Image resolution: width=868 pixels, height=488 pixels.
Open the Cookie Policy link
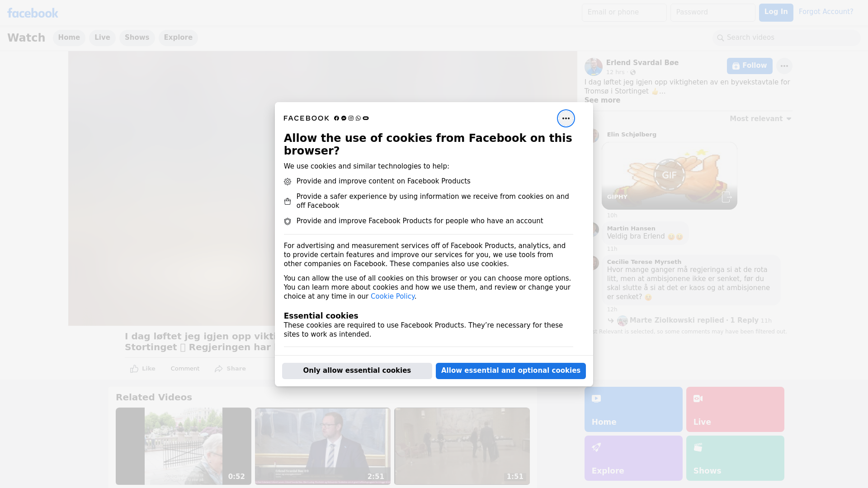point(392,296)
